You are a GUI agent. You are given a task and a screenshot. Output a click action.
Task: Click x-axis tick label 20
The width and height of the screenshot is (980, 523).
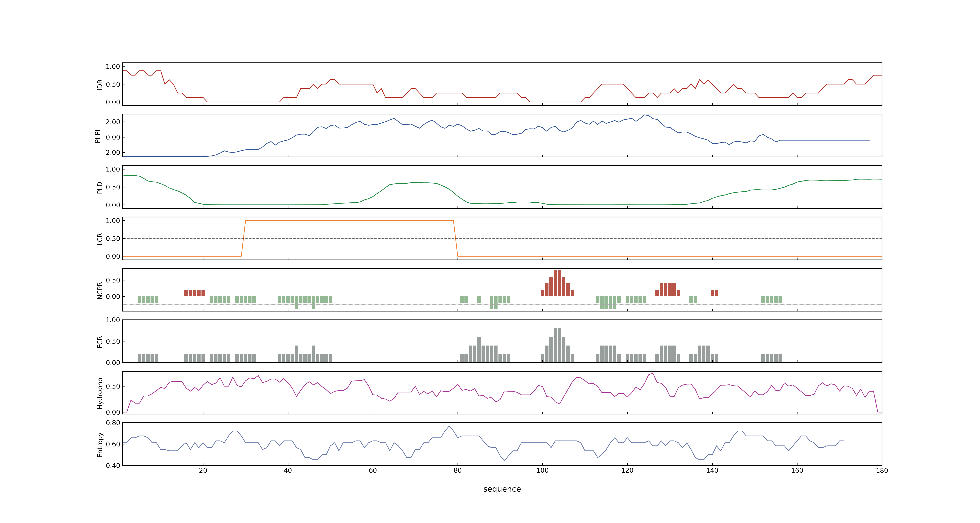[203, 470]
